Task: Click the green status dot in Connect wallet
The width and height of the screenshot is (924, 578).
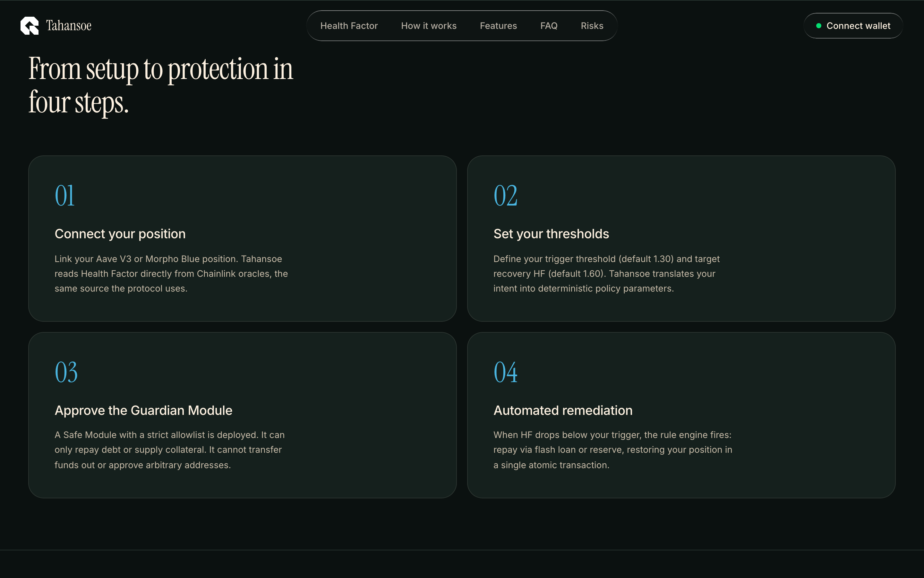Action: (819, 26)
